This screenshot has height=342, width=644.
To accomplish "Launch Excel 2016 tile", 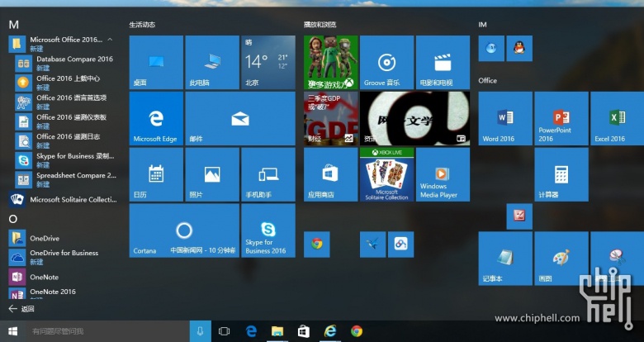I will 617,118.
